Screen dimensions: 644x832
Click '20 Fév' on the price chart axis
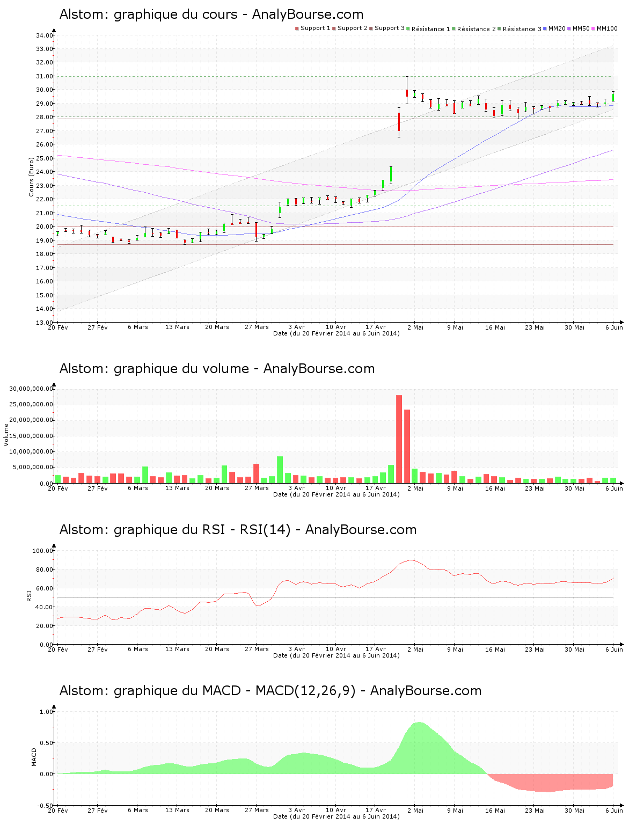(x=58, y=327)
